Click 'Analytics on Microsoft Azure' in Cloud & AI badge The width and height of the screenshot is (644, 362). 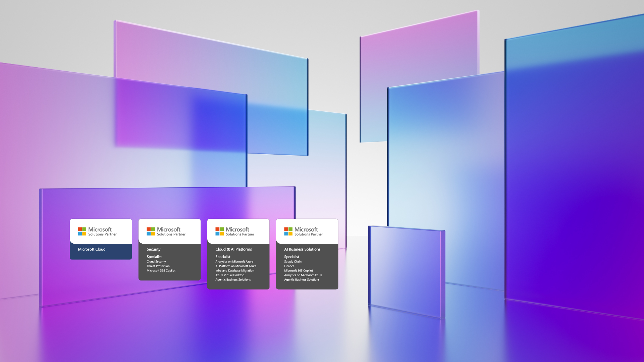pos(234,262)
